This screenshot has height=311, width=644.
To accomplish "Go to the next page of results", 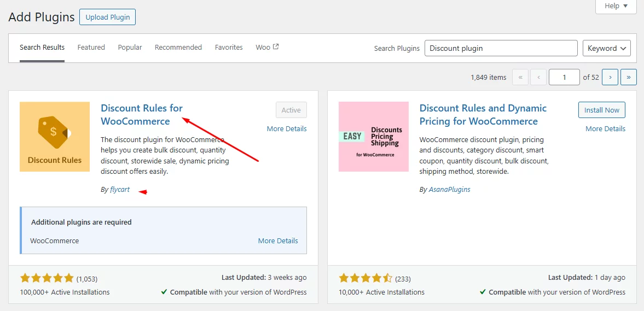I will [610, 77].
